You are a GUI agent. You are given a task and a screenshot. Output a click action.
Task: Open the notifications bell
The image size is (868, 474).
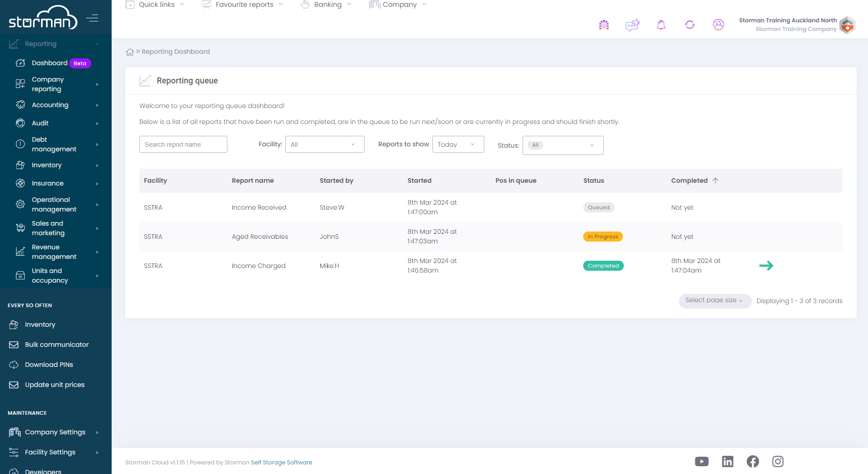[x=661, y=25]
